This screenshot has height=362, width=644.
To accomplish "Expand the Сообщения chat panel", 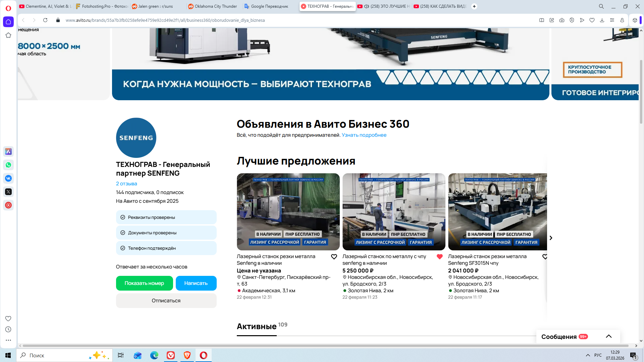I will coord(608,337).
